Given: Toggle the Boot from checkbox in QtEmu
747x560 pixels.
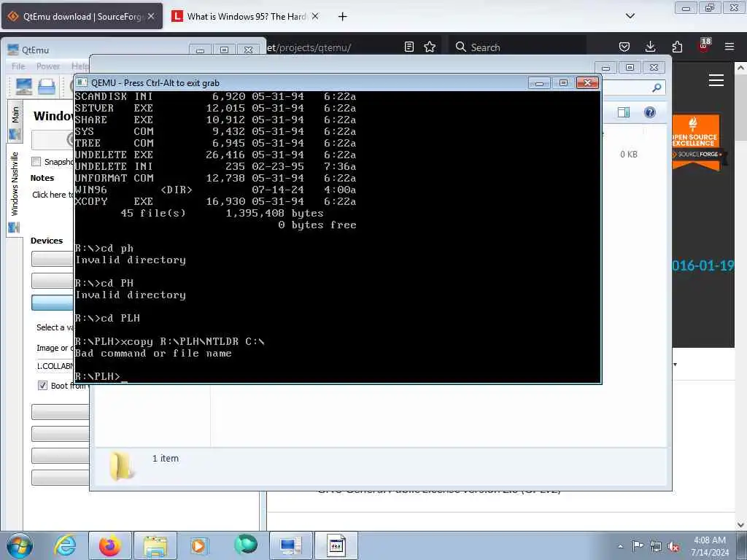Looking at the screenshot, I should click(42, 385).
